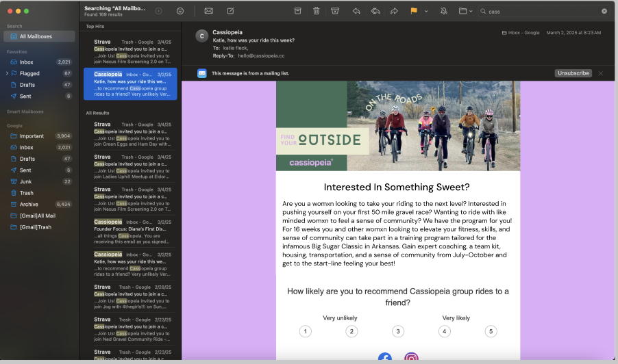
Task: Open Strava Jog with 4thegirls email 2/28/25
Action: pos(130,297)
